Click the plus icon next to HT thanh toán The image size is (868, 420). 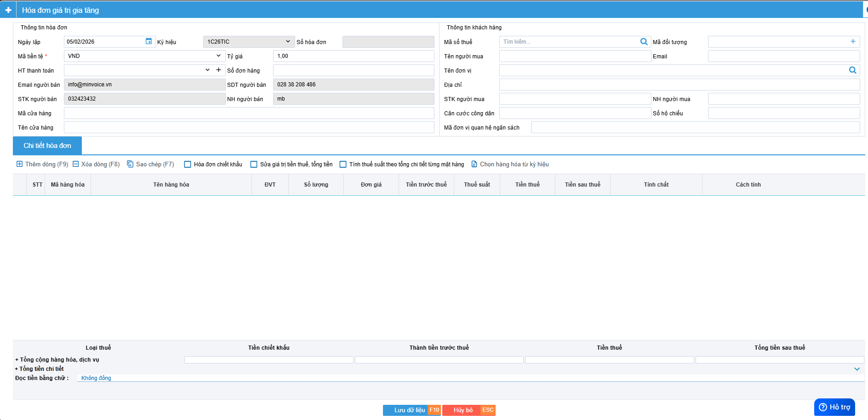[218, 70]
